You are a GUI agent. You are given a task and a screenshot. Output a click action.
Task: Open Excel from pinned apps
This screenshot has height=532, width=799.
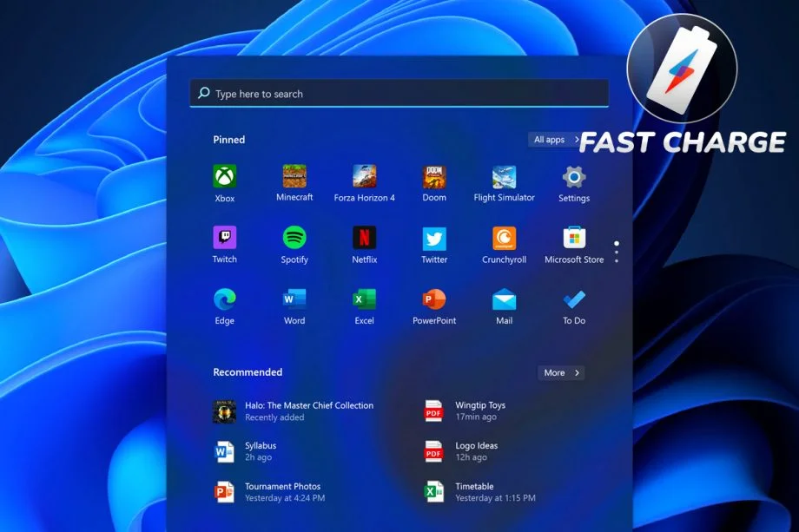pos(365,299)
